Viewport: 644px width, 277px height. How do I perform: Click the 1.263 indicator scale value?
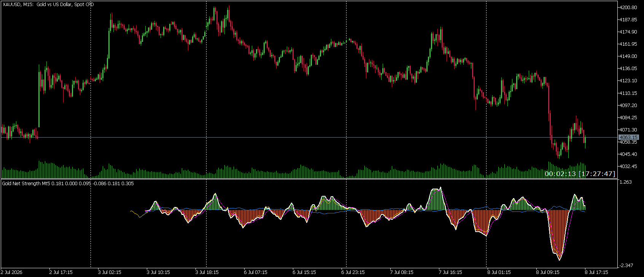click(626, 182)
